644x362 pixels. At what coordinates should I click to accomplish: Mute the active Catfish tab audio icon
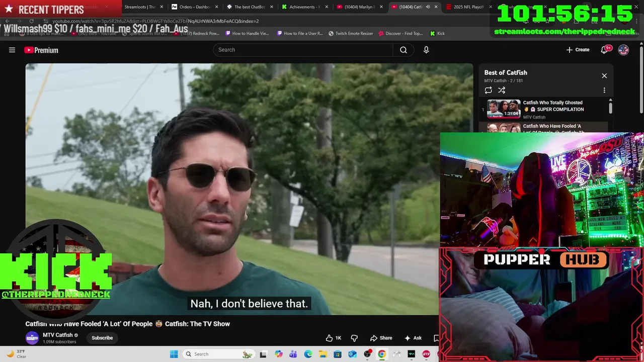(428, 7)
